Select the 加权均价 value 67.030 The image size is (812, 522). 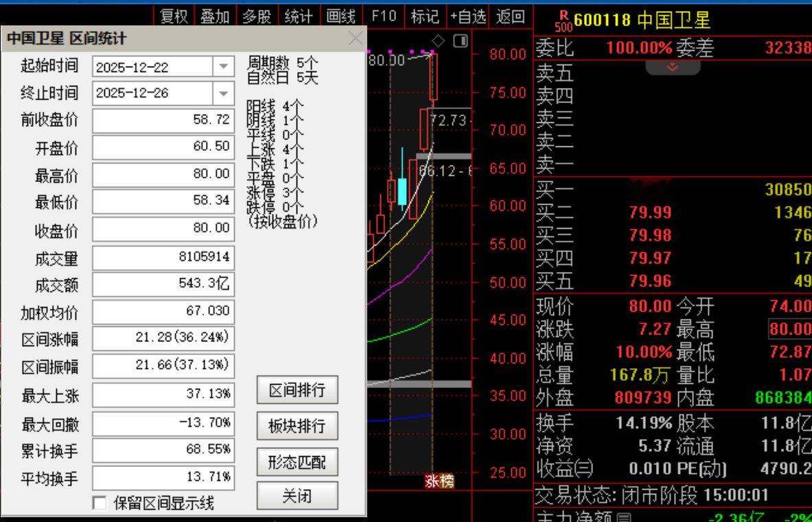pos(163,311)
